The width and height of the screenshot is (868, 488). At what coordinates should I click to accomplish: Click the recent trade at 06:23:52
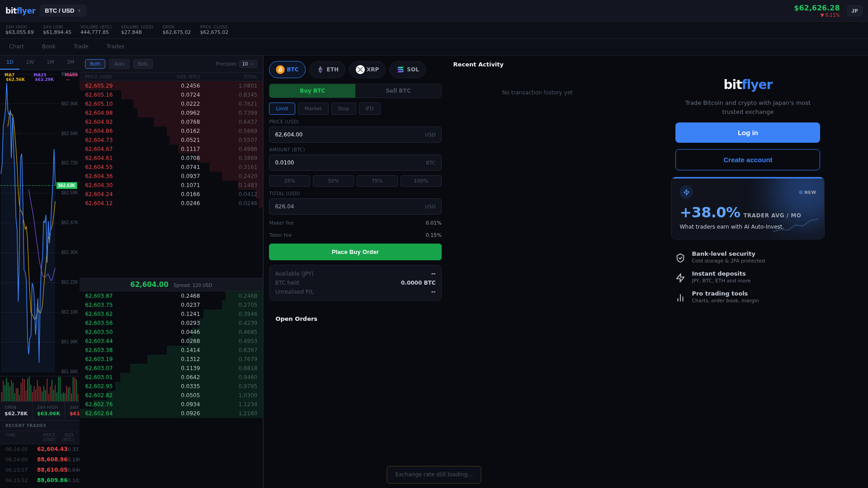pyautogui.click(x=40, y=480)
